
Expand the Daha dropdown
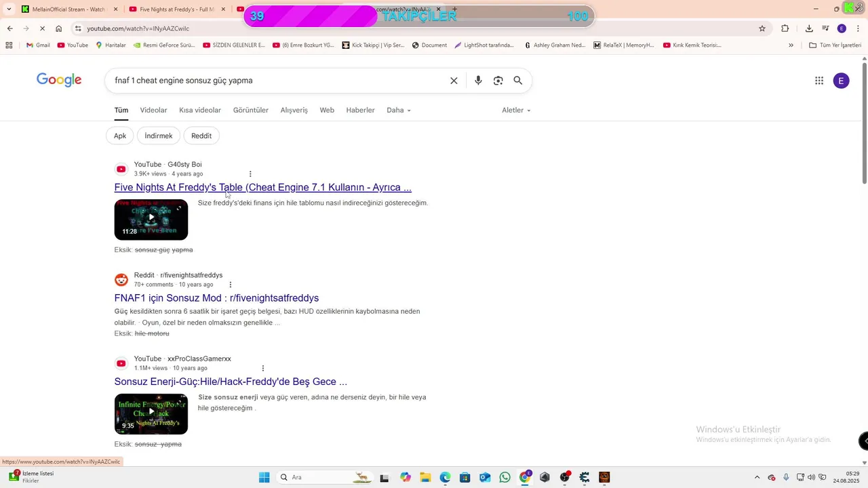point(399,110)
